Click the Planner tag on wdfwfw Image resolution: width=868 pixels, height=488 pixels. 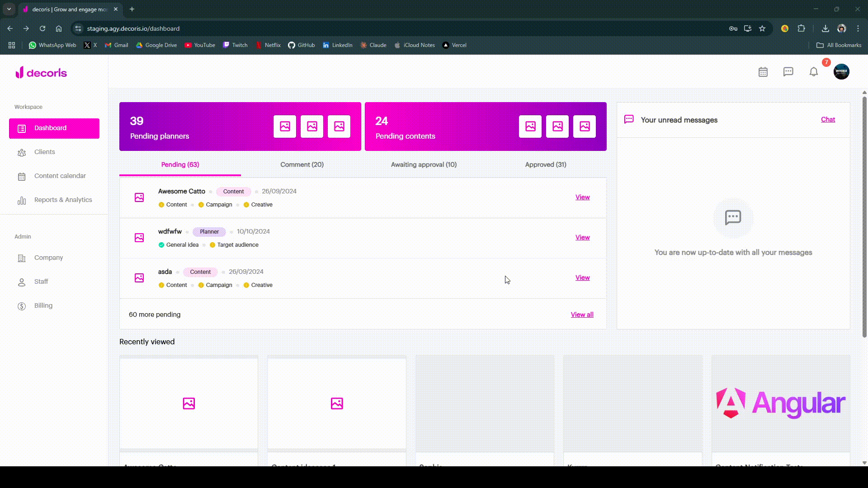tap(209, 232)
